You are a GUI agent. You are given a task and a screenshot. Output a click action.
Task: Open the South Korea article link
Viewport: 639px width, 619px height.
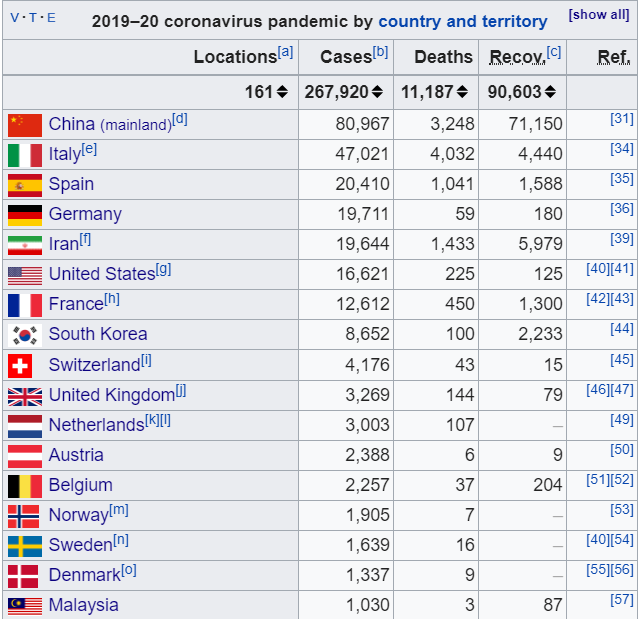(x=98, y=334)
